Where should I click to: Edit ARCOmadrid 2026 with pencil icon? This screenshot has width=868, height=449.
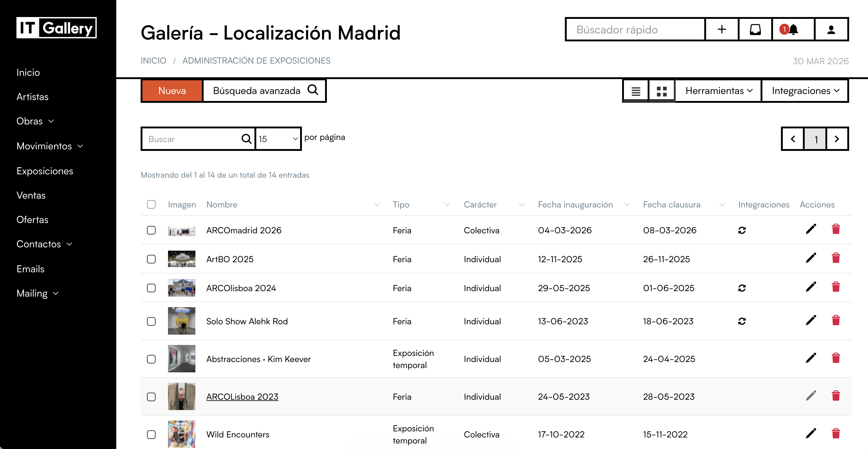click(x=811, y=230)
